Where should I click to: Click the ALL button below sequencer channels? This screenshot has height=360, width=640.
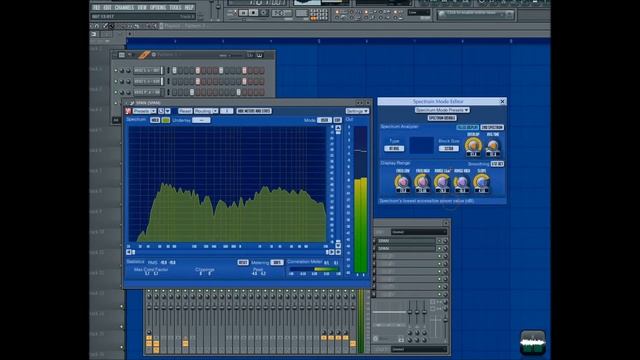[x=116, y=120]
